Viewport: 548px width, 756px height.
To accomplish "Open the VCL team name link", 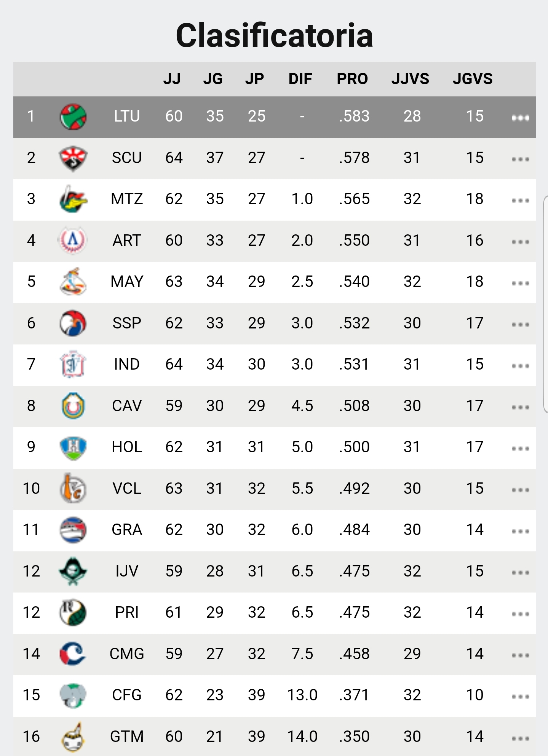I will click(x=127, y=489).
